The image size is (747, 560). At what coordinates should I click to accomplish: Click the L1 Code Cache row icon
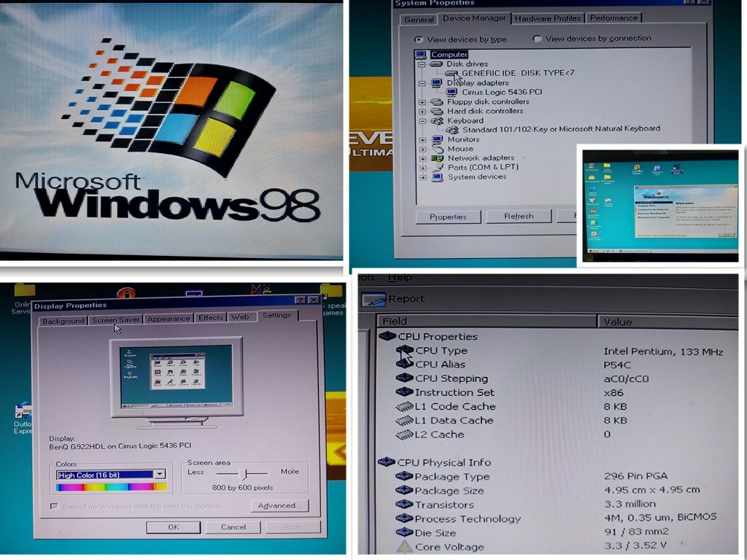[x=404, y=407]
